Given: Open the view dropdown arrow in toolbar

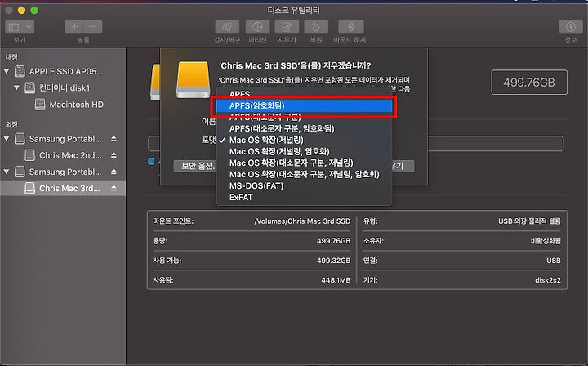Looking at the screenshot, I should click(x=29, y=27).
